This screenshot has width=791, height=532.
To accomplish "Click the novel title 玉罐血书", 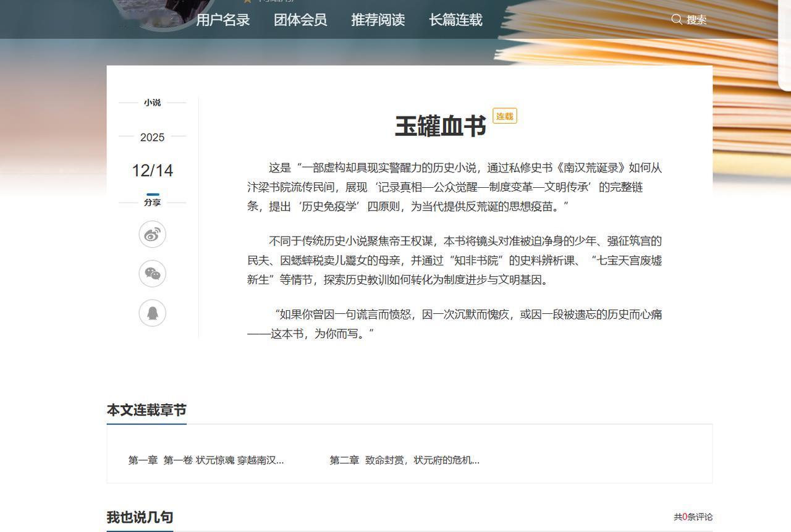I will pyautogui.click(x=440, y=124).
